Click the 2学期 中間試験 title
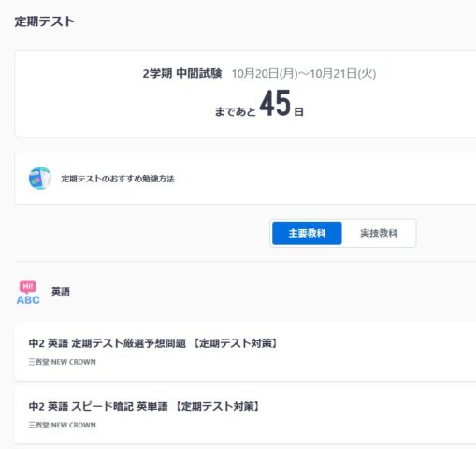Image resolution: width=476 pixels, height=449 pixels. click(182, 74)
